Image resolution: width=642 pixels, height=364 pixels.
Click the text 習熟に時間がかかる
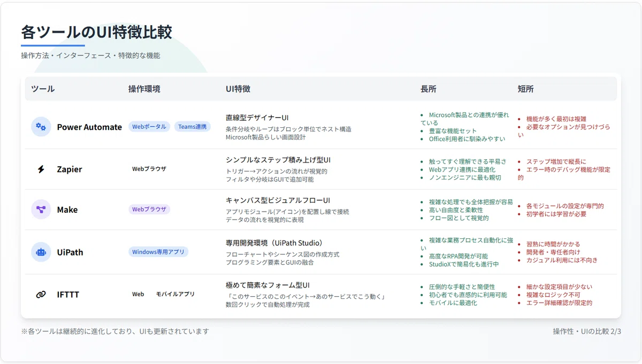553,244
